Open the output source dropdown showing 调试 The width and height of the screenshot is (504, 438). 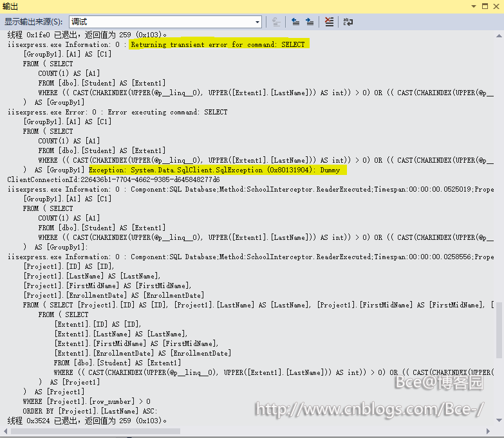pyautogui.click(x=165, y=22)
